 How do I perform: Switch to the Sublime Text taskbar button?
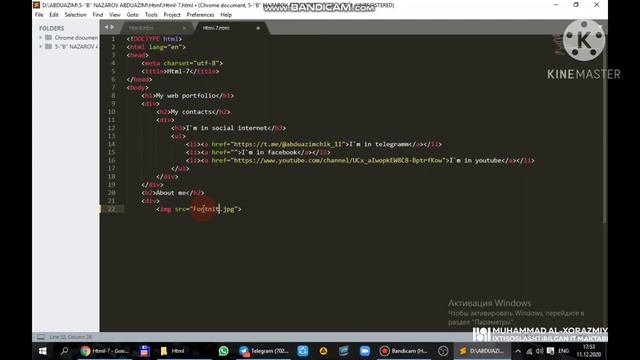tap(482, 351)
